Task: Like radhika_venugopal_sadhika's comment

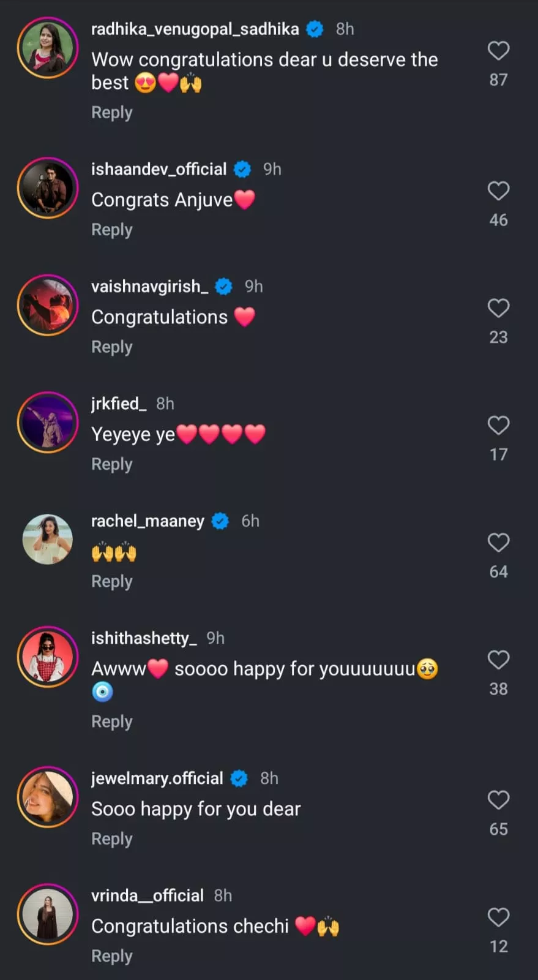Action: pos(498,51)
